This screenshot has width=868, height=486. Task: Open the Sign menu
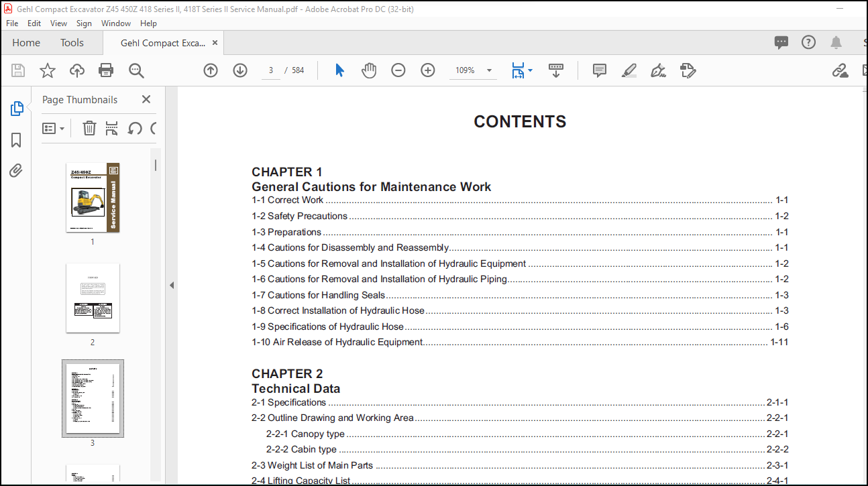(x=84, y=23)
